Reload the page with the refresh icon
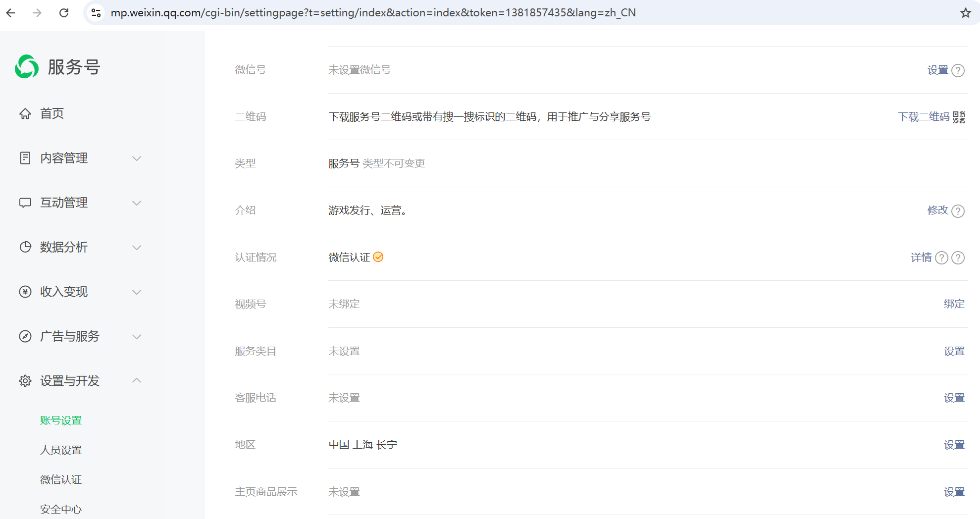The width and height of the screenshot is (980, 519). pyautogui.click(x=64, y=13)
